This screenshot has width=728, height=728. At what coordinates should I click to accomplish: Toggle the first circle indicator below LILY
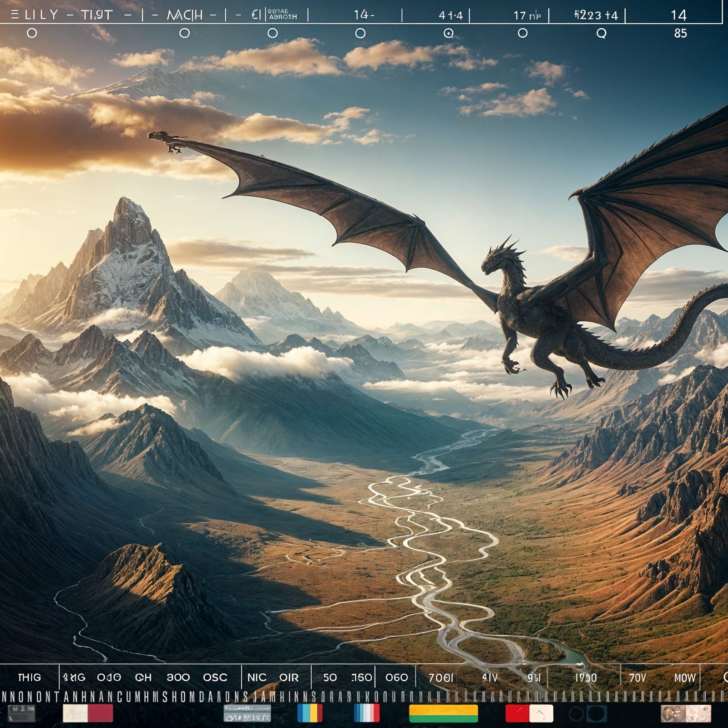click(x=32, y=32)
